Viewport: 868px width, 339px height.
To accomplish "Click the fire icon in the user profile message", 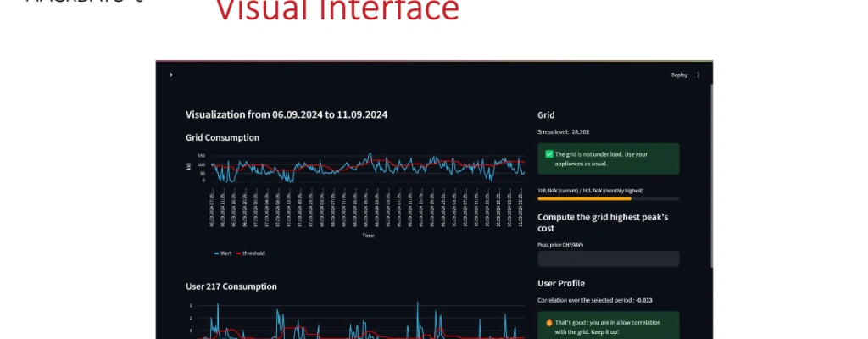I will 549,323.
